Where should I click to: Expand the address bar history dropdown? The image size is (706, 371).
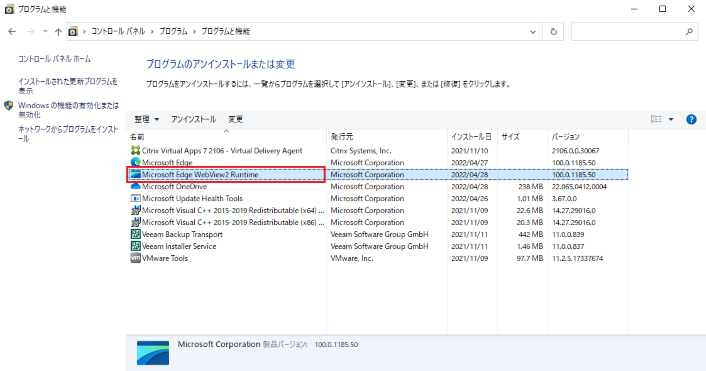pyautogui.click(x=533, y=32)
